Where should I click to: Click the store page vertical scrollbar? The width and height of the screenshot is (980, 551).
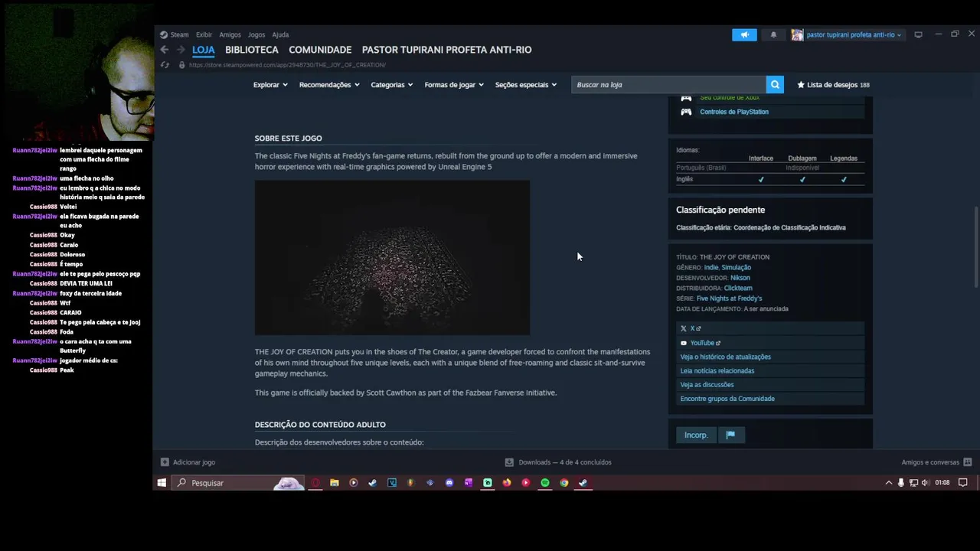(975, 247)
